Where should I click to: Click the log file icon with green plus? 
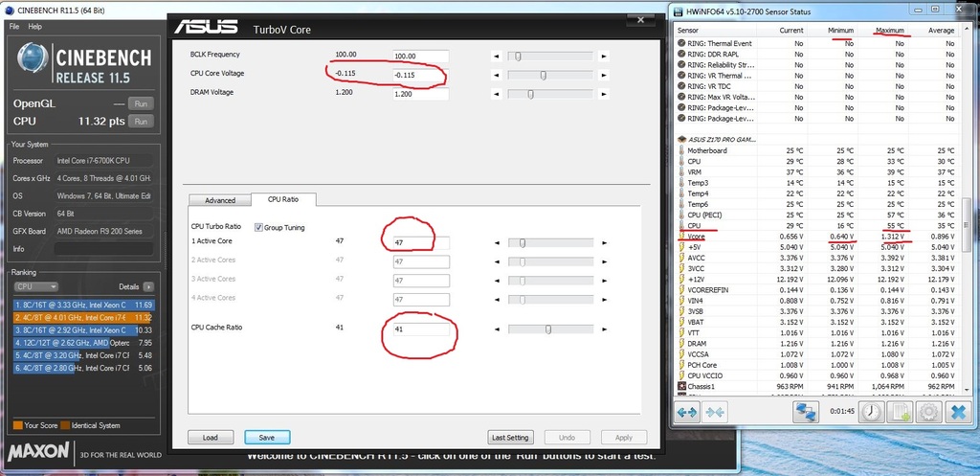coord(900,412)
